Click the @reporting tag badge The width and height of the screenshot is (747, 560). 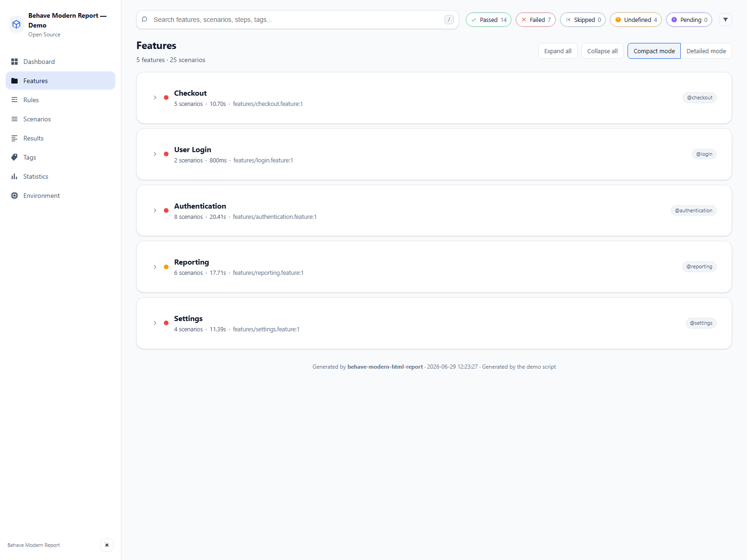(x=699, y=267)
